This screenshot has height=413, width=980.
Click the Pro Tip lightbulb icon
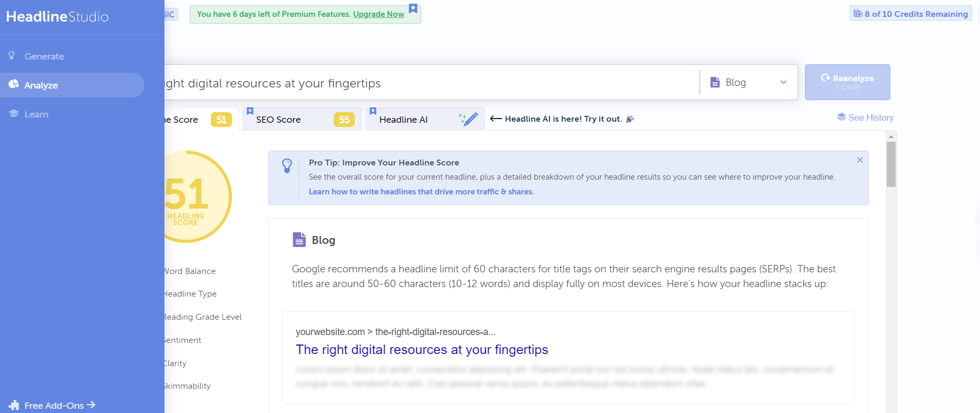click(287, 166)
